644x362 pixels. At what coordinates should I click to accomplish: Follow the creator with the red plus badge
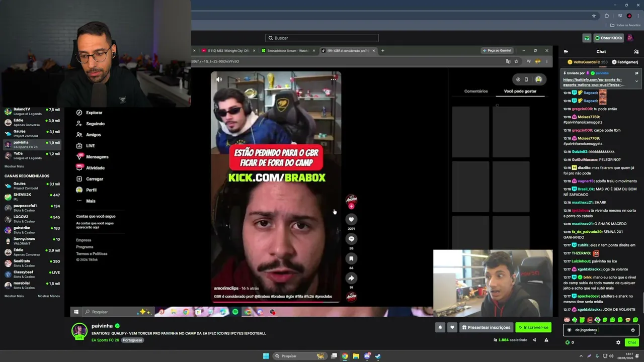[x=351, y=206]
